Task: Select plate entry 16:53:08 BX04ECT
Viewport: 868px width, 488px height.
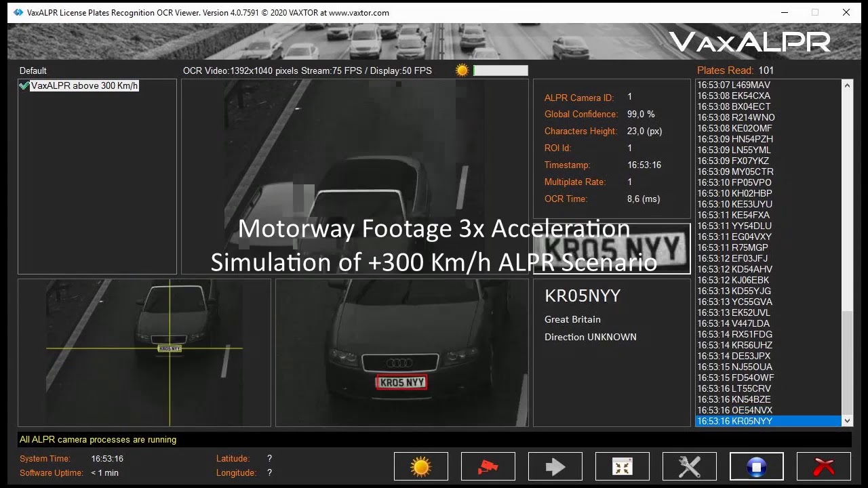Action: (769, 106)
